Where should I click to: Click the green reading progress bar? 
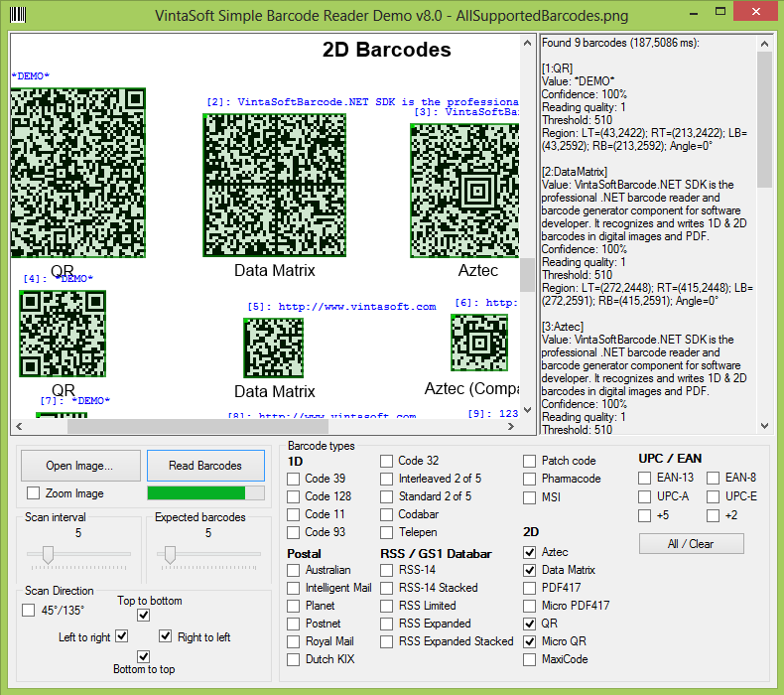point(205,492)
